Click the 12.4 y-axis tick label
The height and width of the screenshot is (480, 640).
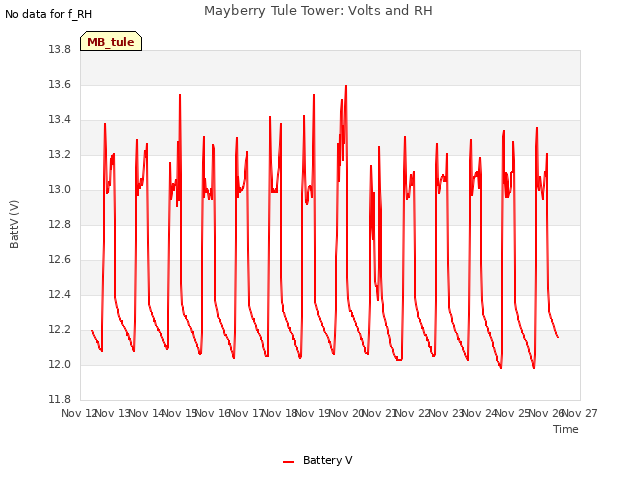click(60, 295)
